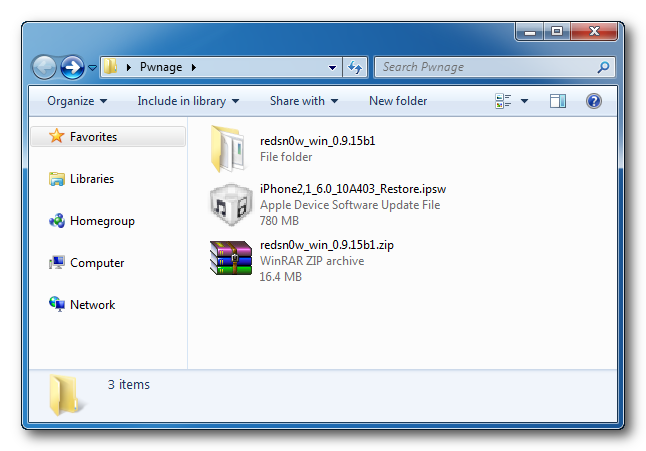Click the Computer monitor icon
The image size is (646, 451).
pyautogui.click(x=57, y=262)
